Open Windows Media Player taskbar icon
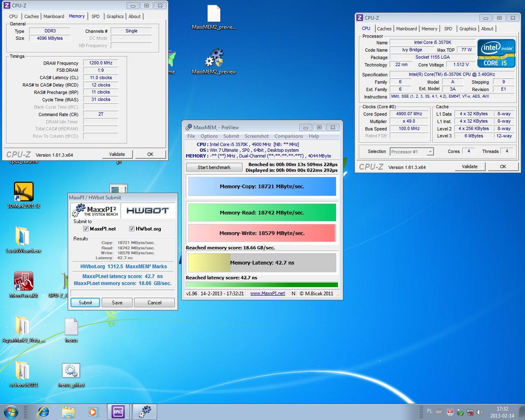This screenshot has width=525, height=420. tap(93, 412)
